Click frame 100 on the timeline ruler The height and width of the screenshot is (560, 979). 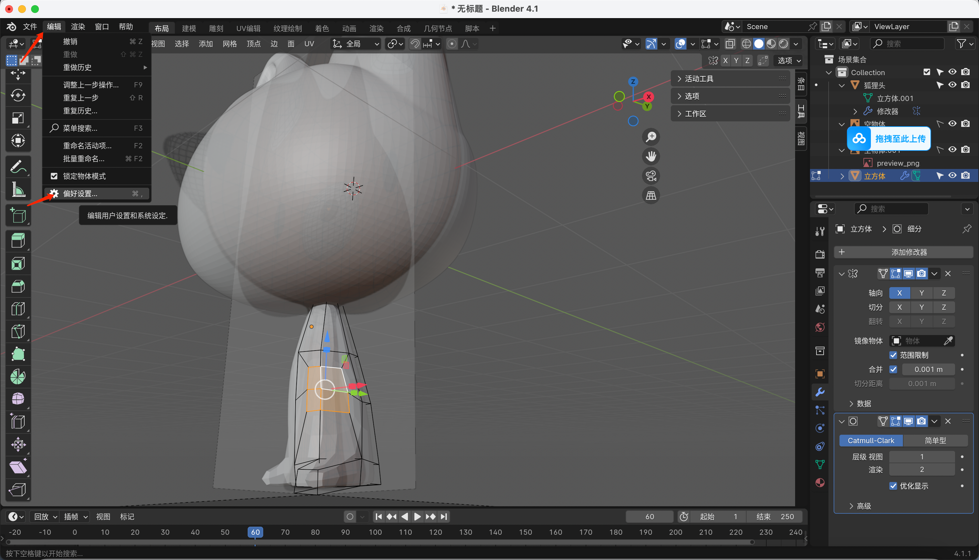pos(375,532)
